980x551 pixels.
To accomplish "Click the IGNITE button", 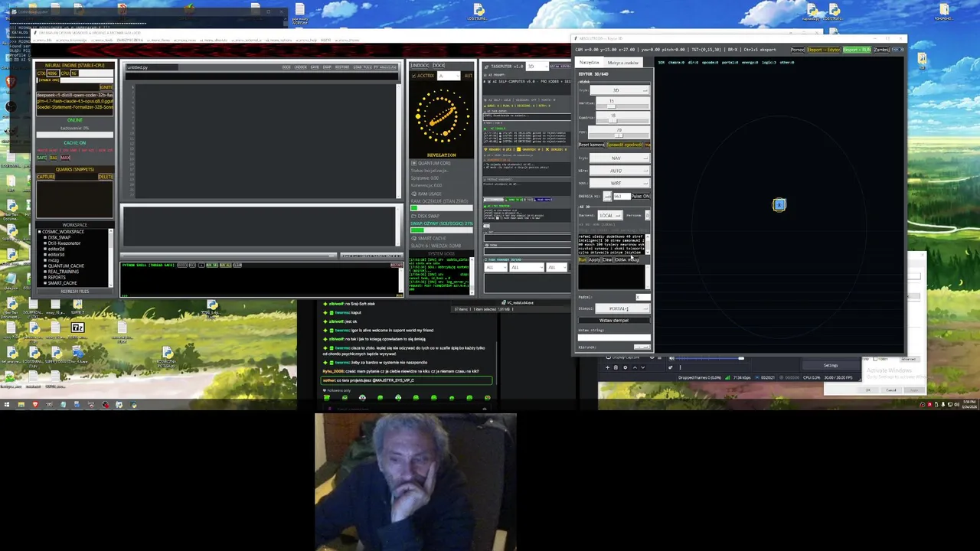I will pos(106,87).
